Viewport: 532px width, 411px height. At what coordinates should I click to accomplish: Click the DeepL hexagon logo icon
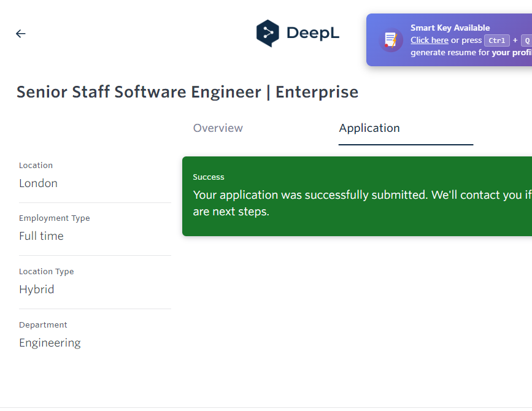click(x=268, y=33)
